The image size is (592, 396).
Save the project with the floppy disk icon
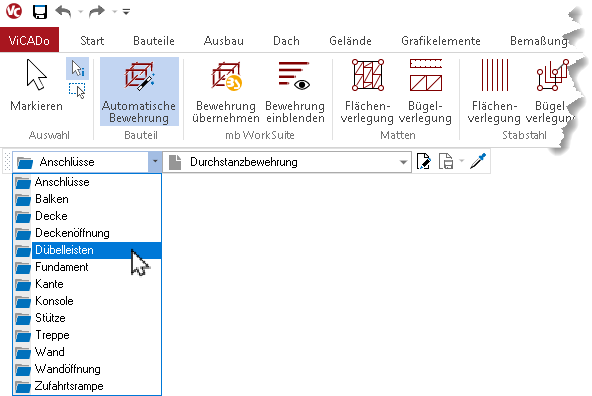[x=40, y=11]
